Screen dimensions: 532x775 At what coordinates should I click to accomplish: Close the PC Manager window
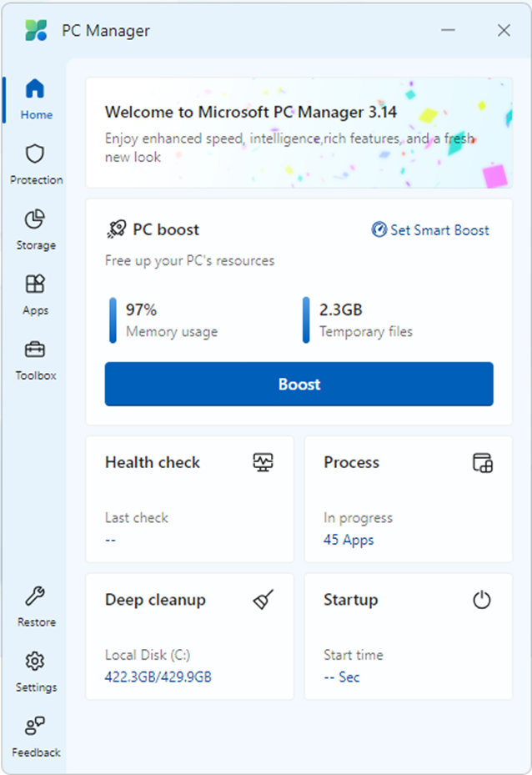click(504, 30)
